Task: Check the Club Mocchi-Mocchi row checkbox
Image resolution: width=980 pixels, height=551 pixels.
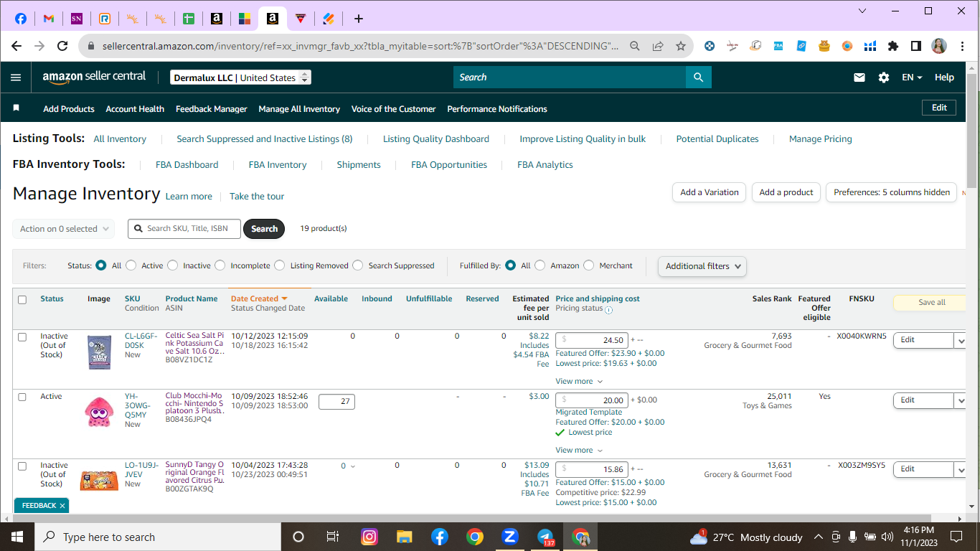Action: click(x=22, y=397)
